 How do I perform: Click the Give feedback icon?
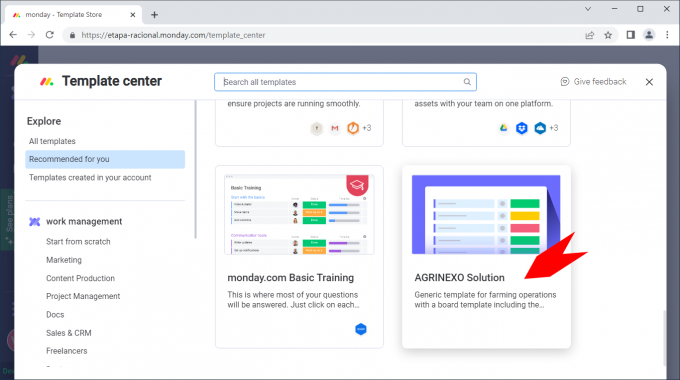565,82
